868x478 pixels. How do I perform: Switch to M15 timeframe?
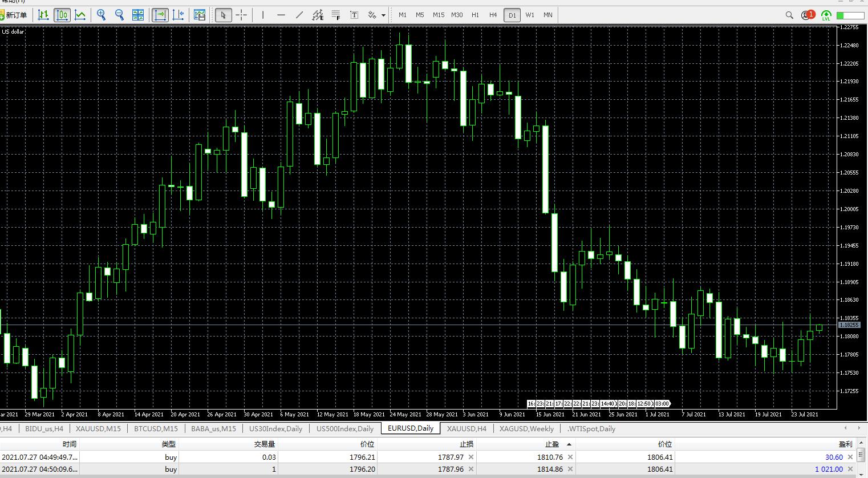[x=439, y=15]
